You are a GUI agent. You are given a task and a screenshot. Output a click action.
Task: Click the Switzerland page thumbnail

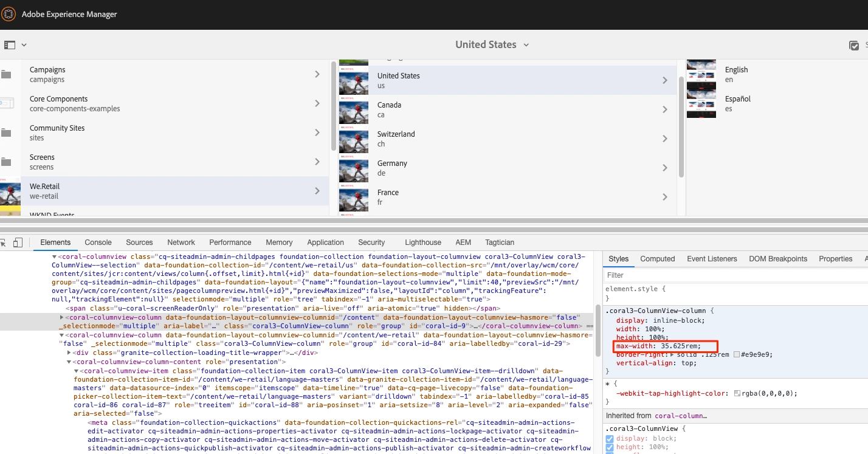[x=354, y=139]
